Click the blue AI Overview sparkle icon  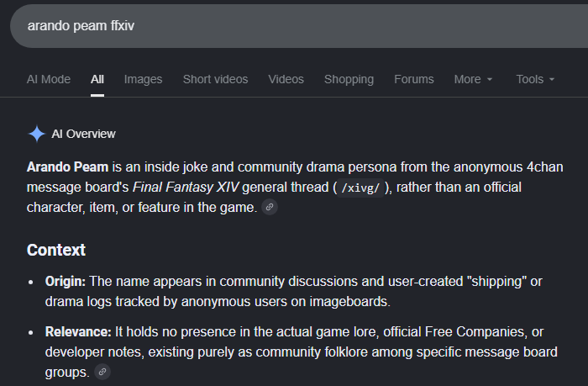pos(37,134)
